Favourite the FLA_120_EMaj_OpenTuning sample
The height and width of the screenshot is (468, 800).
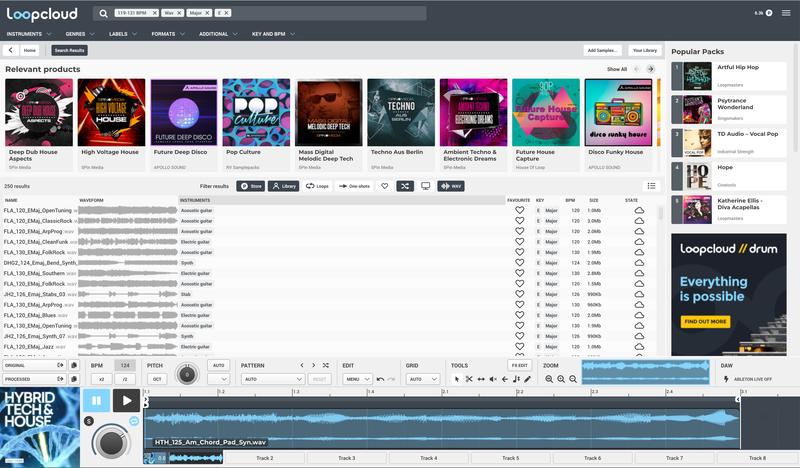pyautogui.click(x=519, y=211)
